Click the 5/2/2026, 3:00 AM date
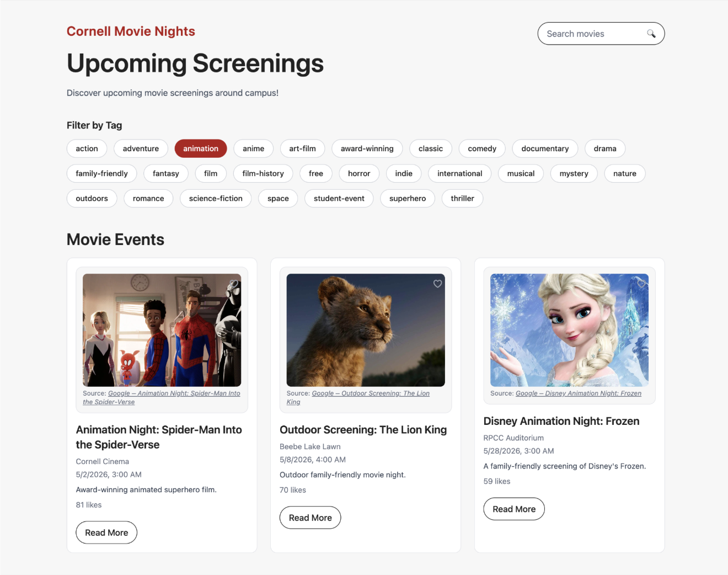Viewport: 728px width, 575px height. 109,475
